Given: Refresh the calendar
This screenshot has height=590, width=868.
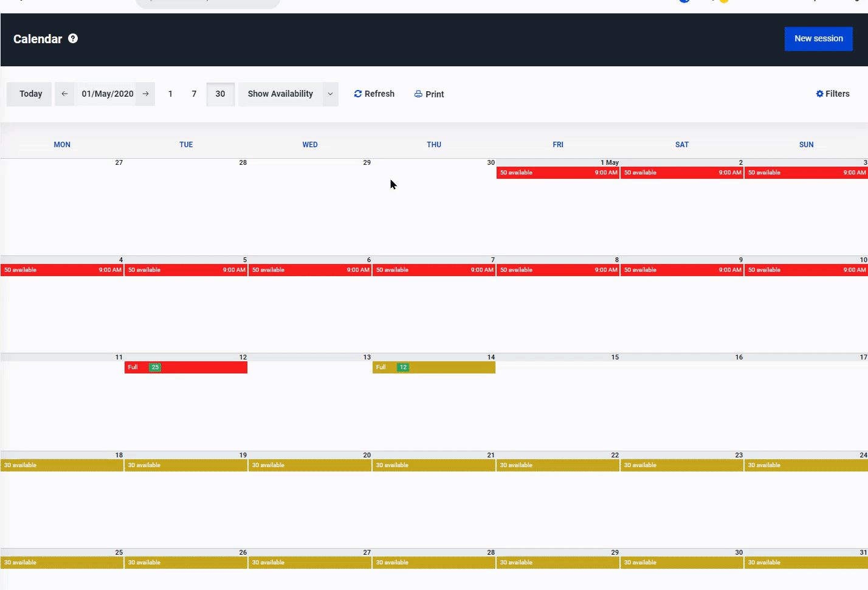Looking at the screenshot, I should point(374,94).
